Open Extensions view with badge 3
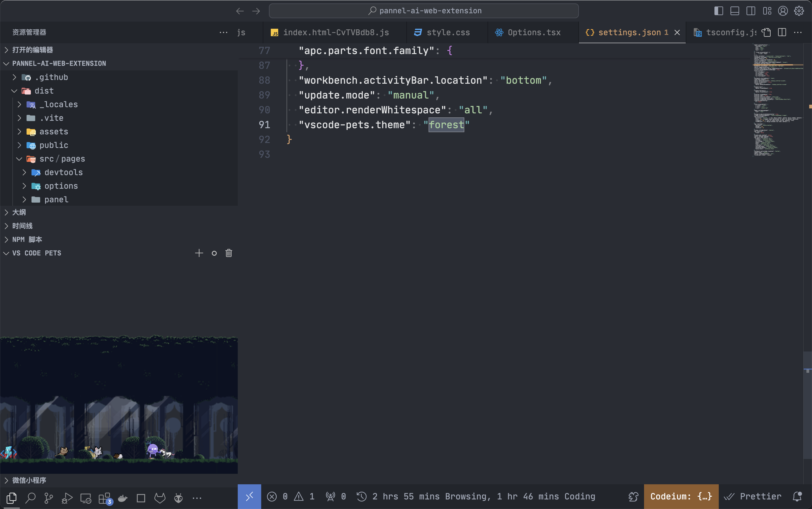The width and height of the screenshot is (812, 509). pyautogui.click(x=104, y=498)
